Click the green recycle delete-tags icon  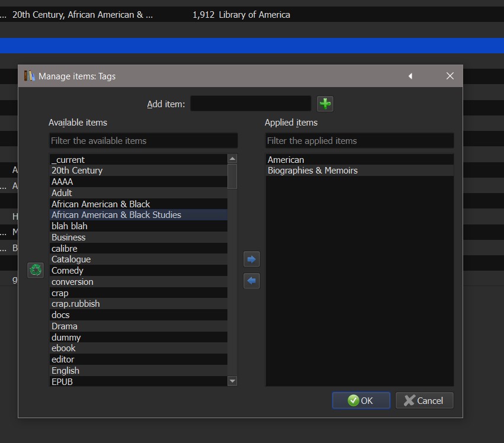[x=36, y=270]
